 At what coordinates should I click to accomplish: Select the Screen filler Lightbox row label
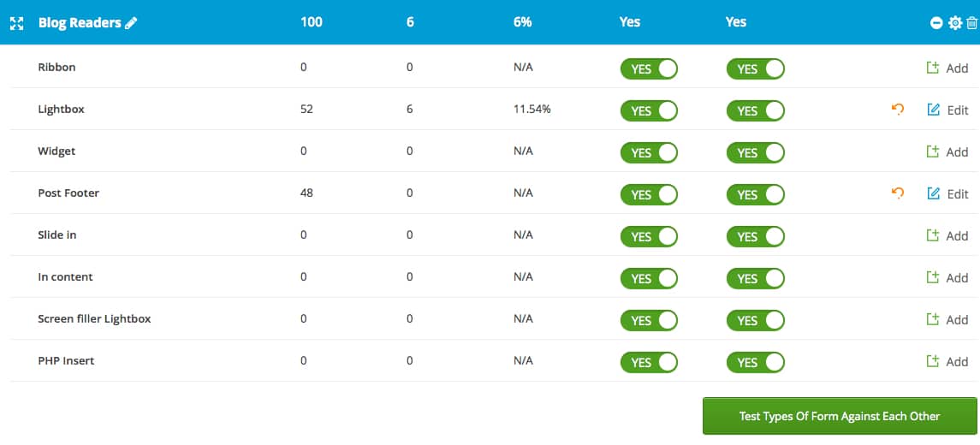94,319
